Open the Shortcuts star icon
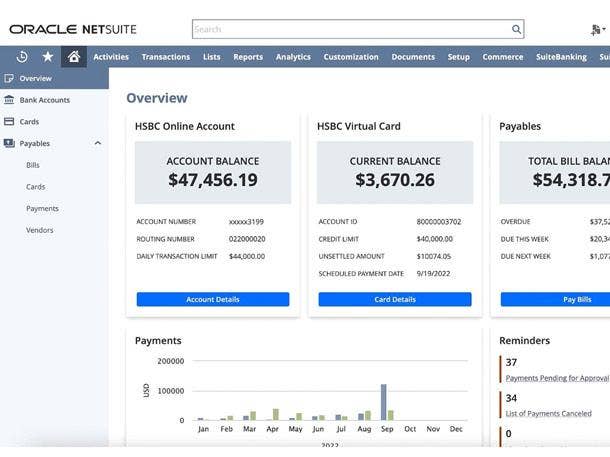610x457 pixels. (47, 57)
